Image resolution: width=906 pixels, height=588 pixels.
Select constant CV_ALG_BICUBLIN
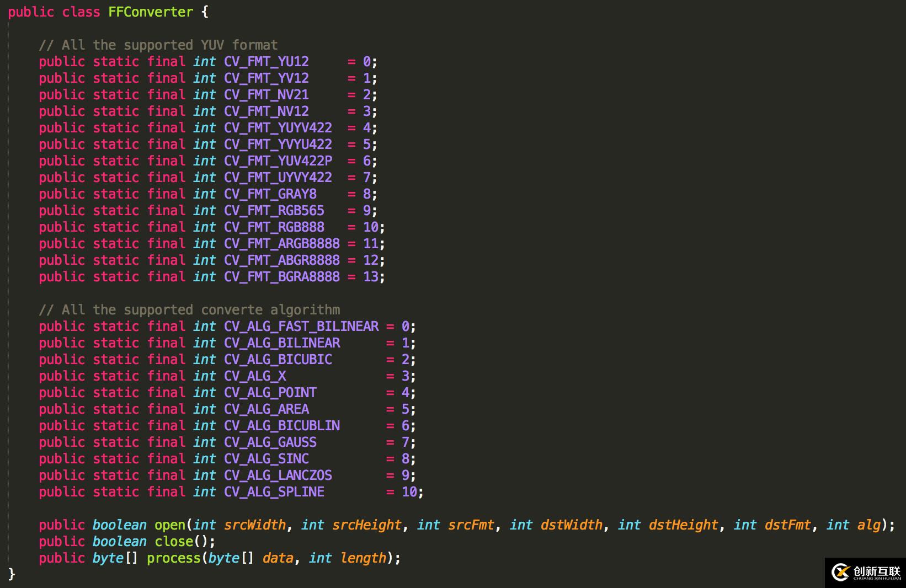coord(282,425)
